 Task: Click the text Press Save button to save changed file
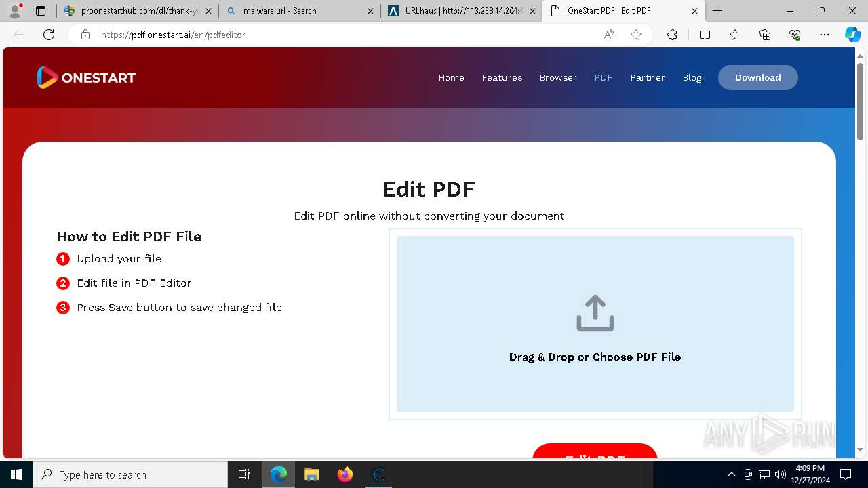pos(179,307)
